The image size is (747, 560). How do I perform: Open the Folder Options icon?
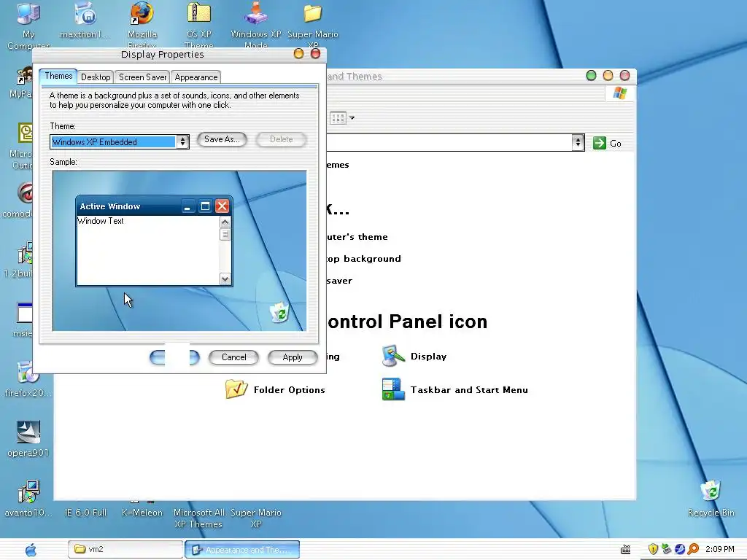(236, 389)
